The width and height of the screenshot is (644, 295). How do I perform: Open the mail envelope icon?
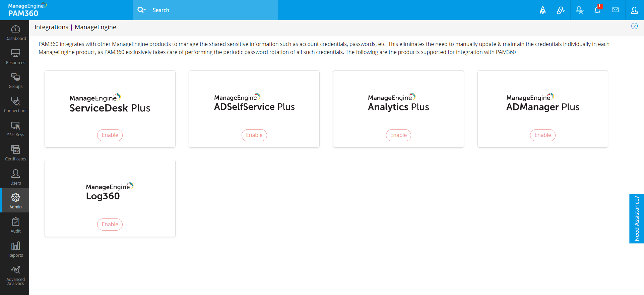point(615,10)
